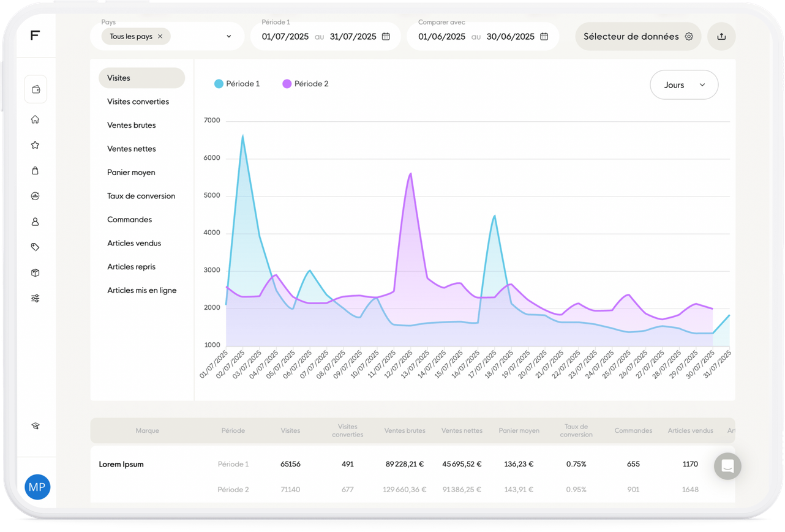Remove the 'Tous les pays' filter chip
Viewport: 785px width, 532px height.
tap(160, 37)
